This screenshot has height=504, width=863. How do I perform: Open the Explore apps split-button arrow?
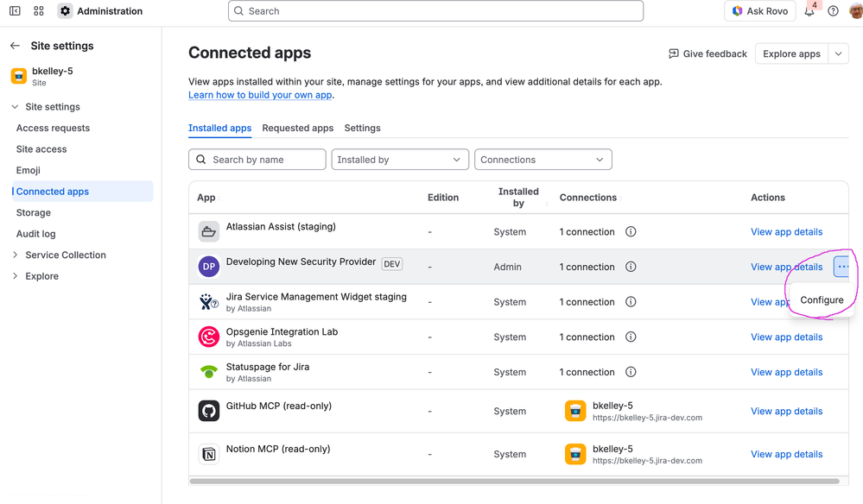point(838,54)
